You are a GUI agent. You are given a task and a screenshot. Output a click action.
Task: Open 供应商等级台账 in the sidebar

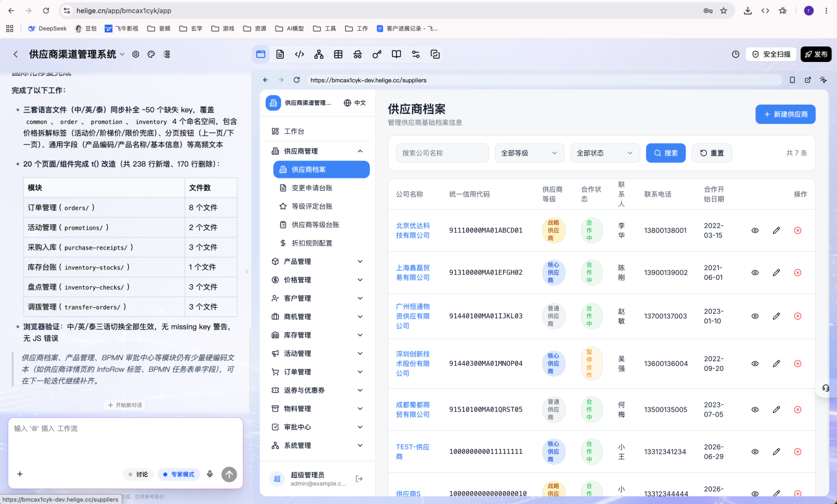322,225
